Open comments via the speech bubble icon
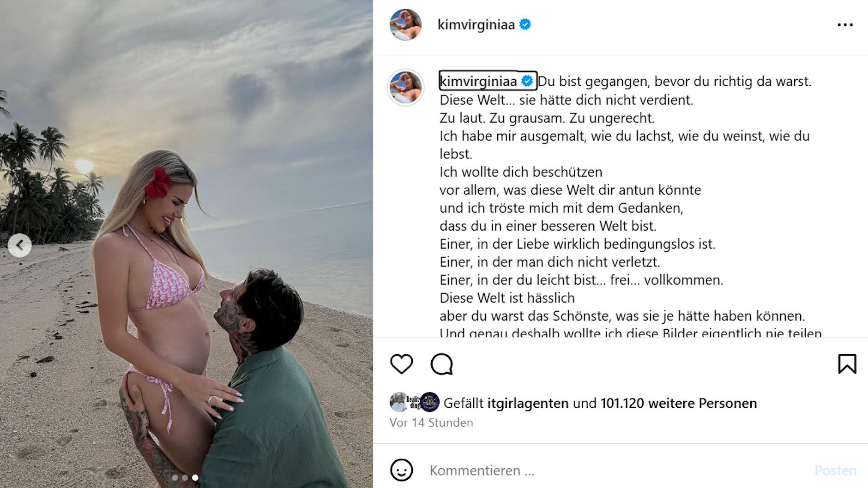Viewport: 868px width, 488px height. point(442,364)
